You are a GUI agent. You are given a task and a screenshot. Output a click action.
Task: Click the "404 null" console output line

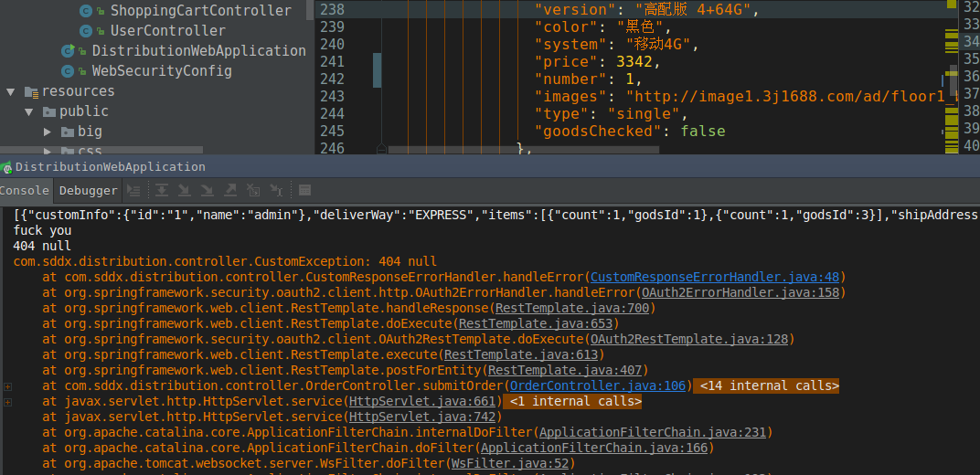42,246
